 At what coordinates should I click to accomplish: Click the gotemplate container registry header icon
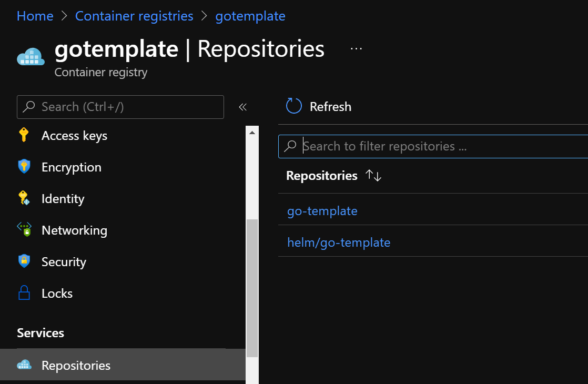[31, 56]
